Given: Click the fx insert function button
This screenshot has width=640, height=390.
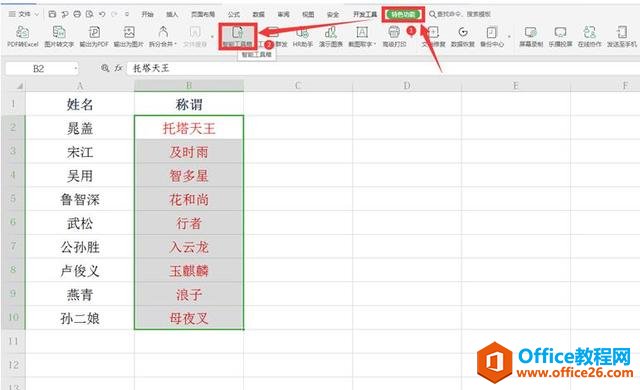Looking at the screenshot, I should point(118,68).
